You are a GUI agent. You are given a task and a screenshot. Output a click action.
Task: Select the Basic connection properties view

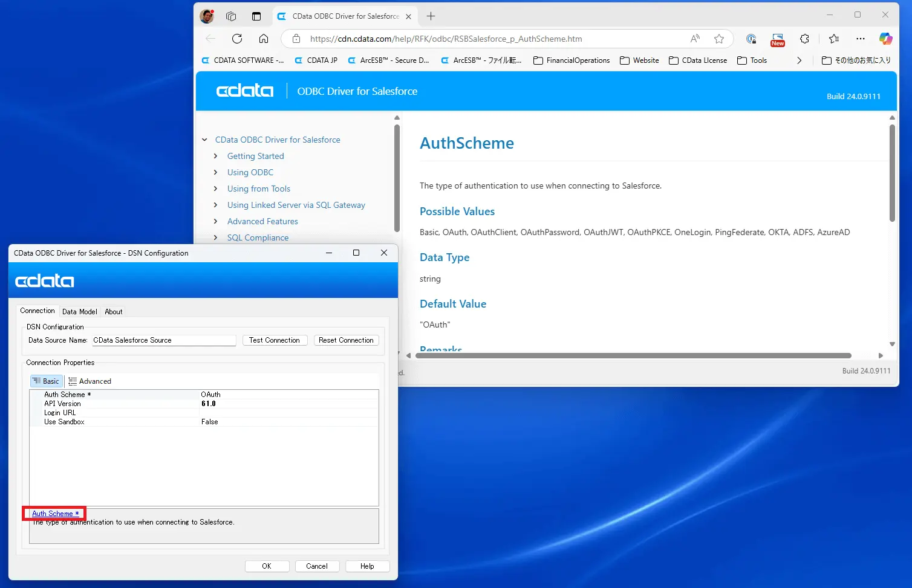coord(46,381)
